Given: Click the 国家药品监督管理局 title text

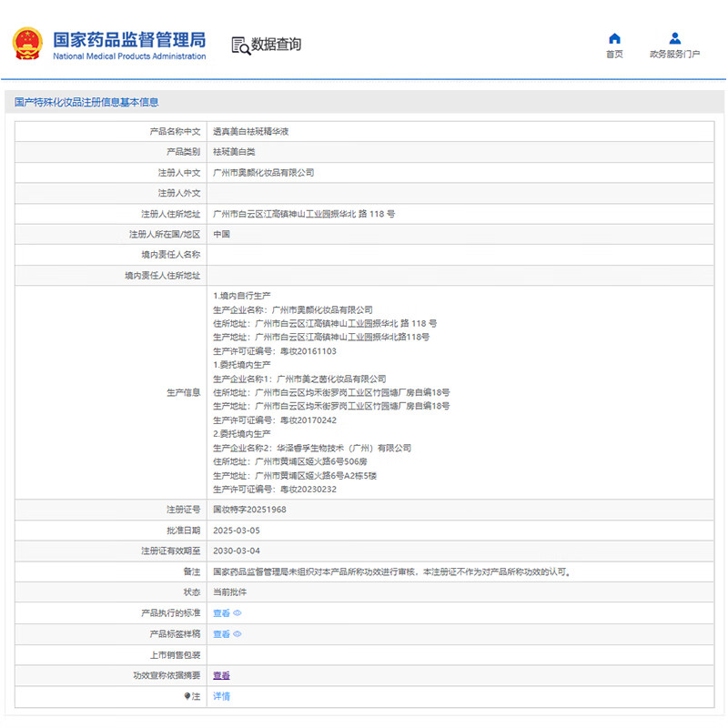Looking at the screenshot, I should click(129, 39).
